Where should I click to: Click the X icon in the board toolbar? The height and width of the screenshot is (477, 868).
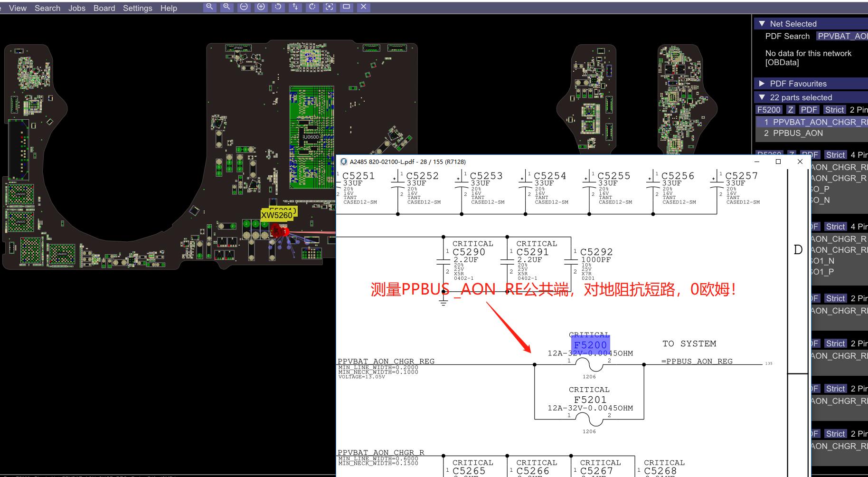(x=363, y=7)
